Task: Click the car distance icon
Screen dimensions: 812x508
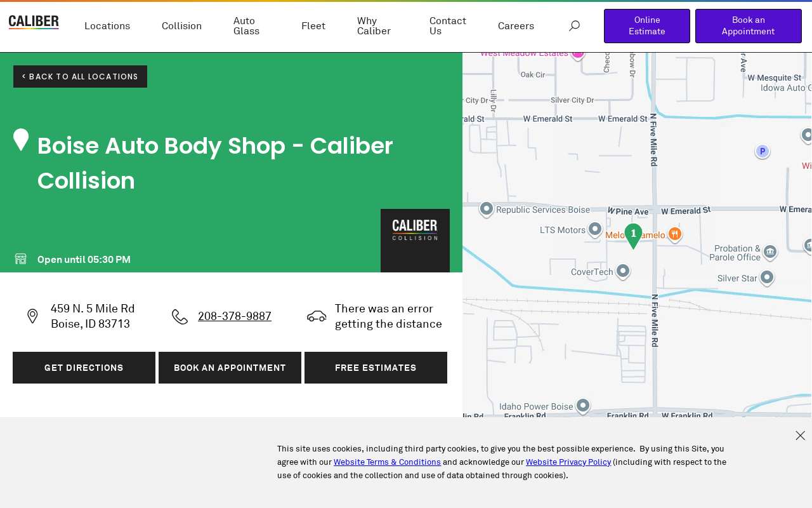Action: point(317,316)
